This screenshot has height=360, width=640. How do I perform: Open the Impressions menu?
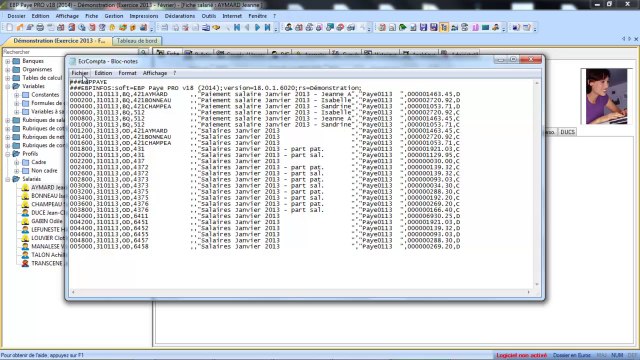[144, 16]
